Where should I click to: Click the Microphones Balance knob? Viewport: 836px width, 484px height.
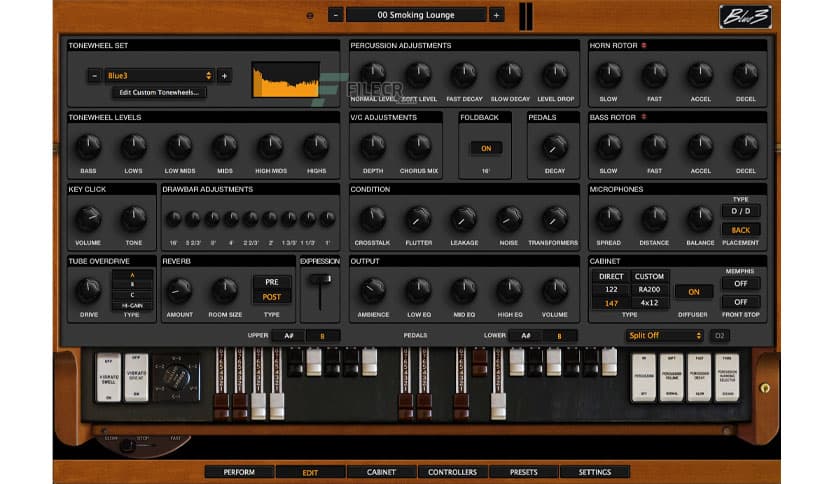pos(700,219)
